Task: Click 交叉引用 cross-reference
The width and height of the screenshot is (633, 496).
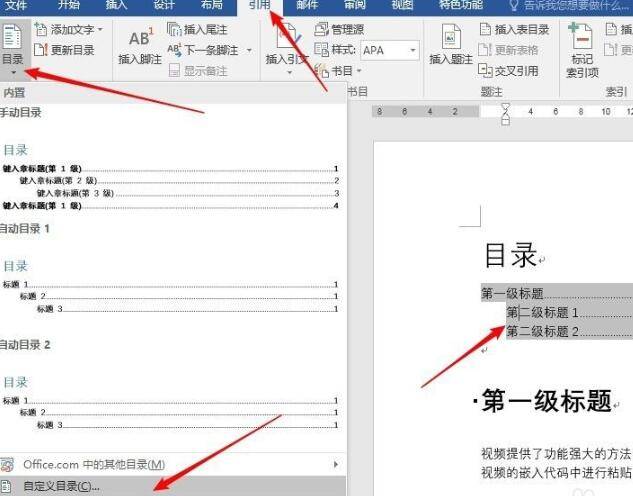Action: (x=514, y=70)
